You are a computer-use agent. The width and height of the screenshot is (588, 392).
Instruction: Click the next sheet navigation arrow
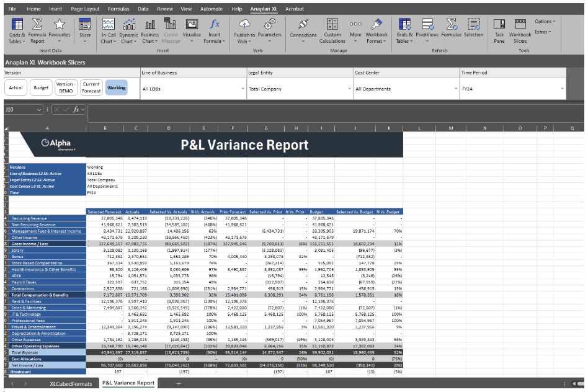click(x=25, y=383)
